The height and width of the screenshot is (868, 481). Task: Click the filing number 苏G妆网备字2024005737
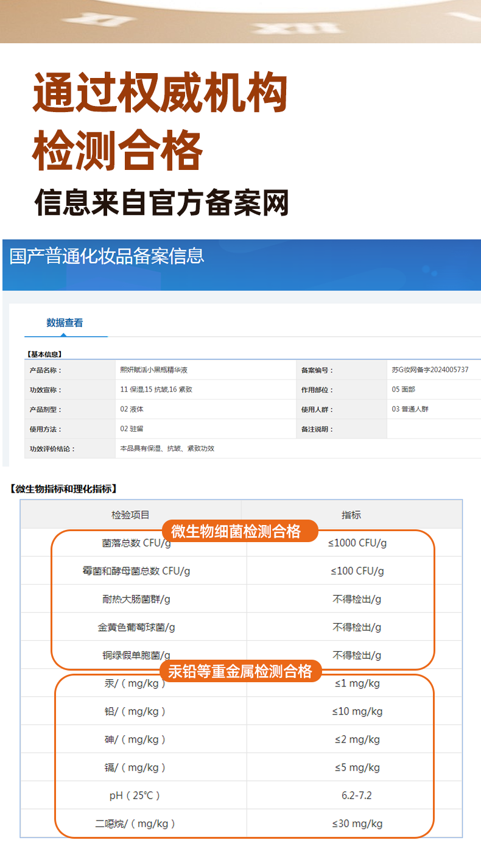tap(430, 370)
